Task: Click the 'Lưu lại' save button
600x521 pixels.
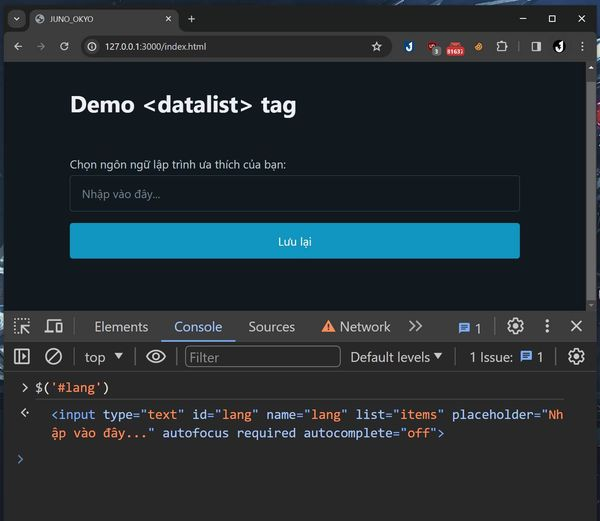Action: [x=295, y=241]
